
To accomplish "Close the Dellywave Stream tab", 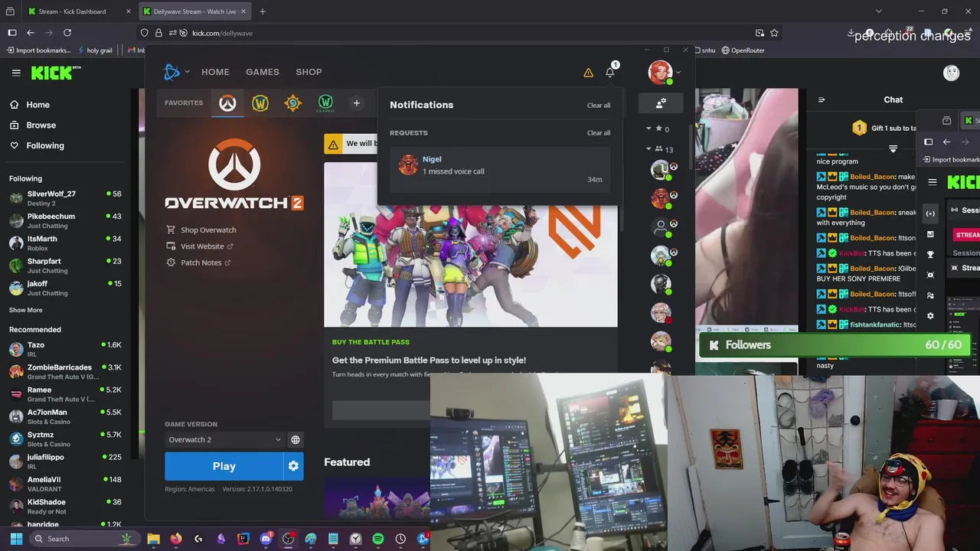I will 243,11.
